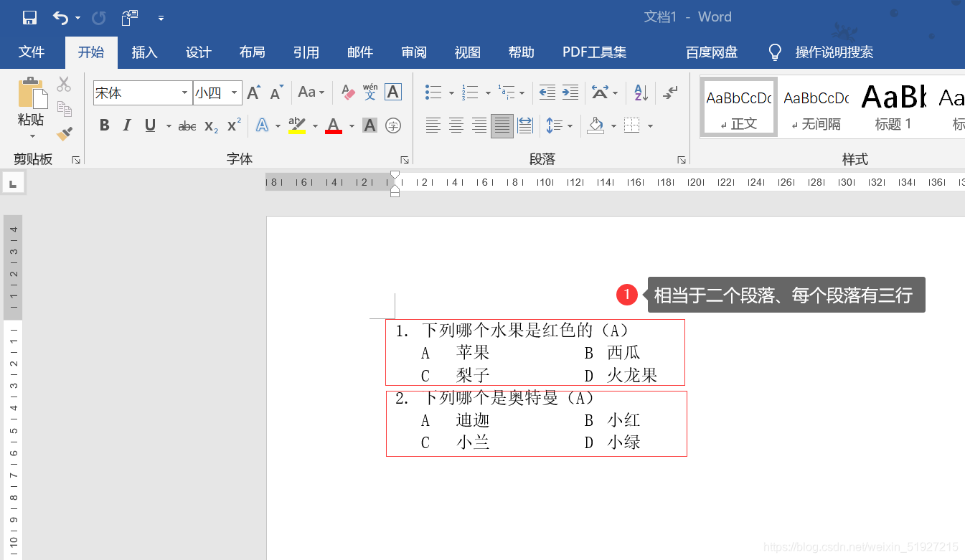
Task: Open the wén phonetic guide tool
Action: point(370,92)
